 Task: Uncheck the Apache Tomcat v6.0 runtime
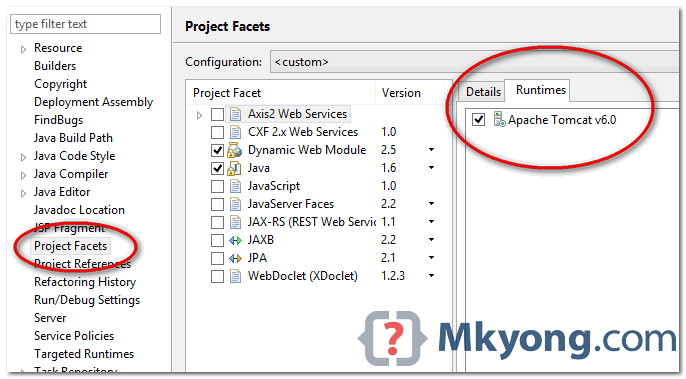(x=479, y=119)
